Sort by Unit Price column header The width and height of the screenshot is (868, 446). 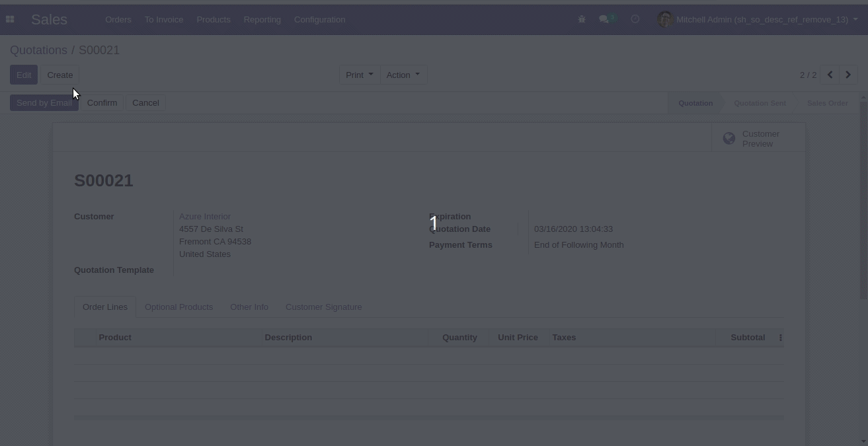point(518,338)
